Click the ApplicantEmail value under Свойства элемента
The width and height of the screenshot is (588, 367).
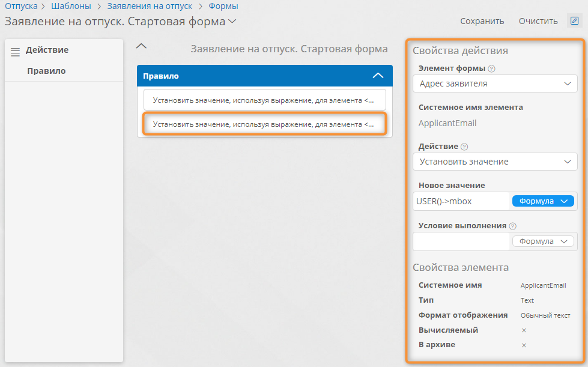(543, 286)
